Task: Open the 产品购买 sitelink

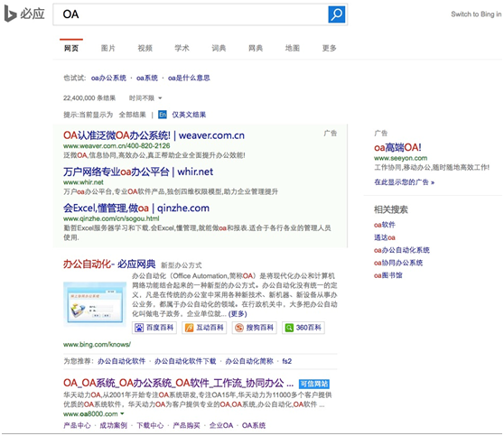Action: [x=186, y=426]
